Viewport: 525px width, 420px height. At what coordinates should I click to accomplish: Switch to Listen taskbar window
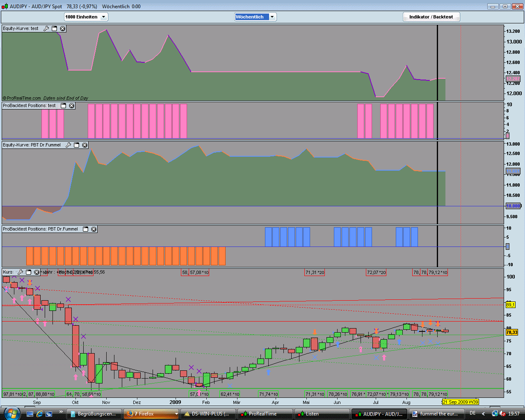click(x=322, y=414)
